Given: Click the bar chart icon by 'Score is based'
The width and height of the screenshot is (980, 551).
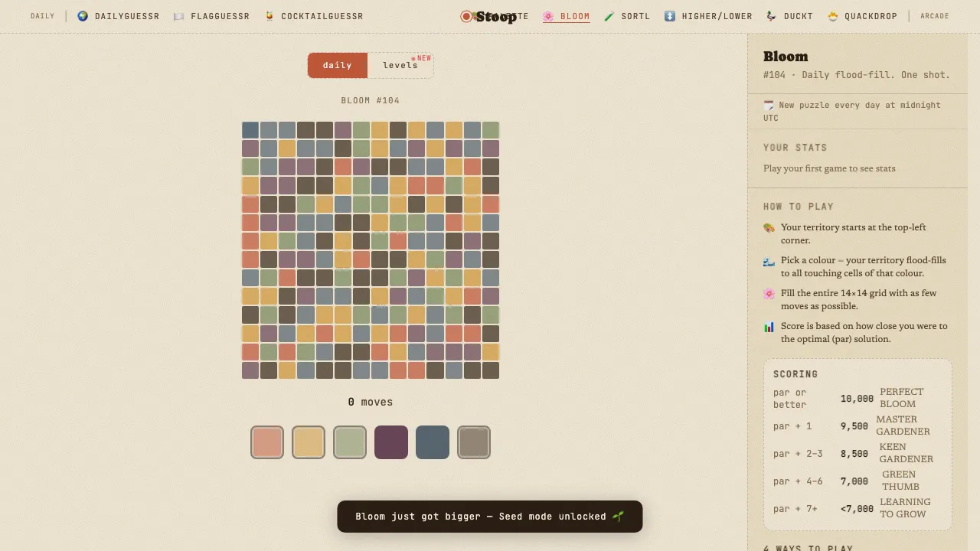Looking at the screenshot, I should (769, 327).
